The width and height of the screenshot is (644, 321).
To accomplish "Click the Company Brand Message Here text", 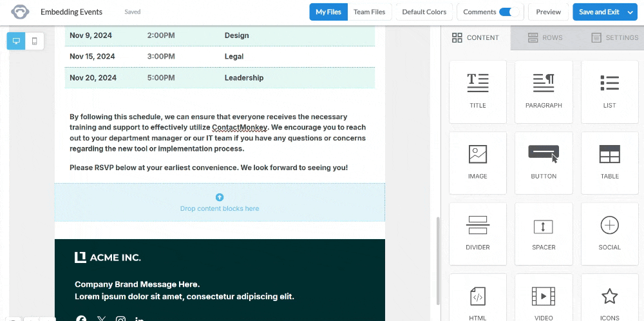I will 137,284.
